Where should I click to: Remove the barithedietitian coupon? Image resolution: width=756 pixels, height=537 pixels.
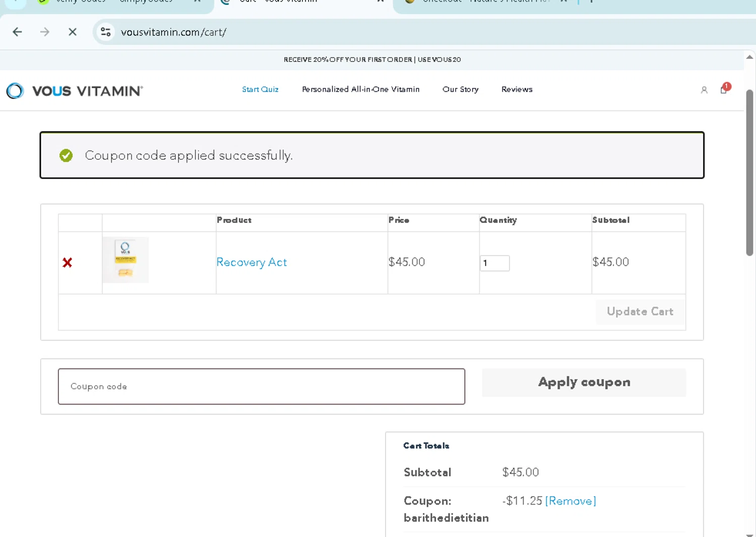pyautogui.click(x=571, y=501)
